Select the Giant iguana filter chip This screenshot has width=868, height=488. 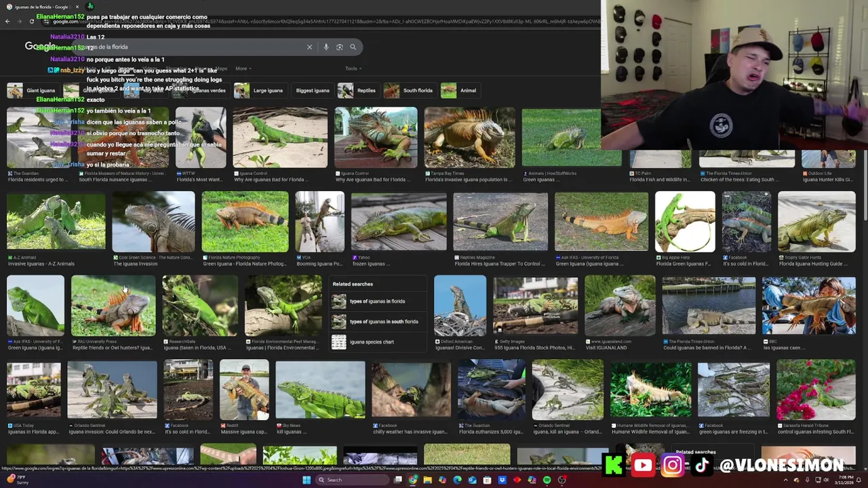33,90
